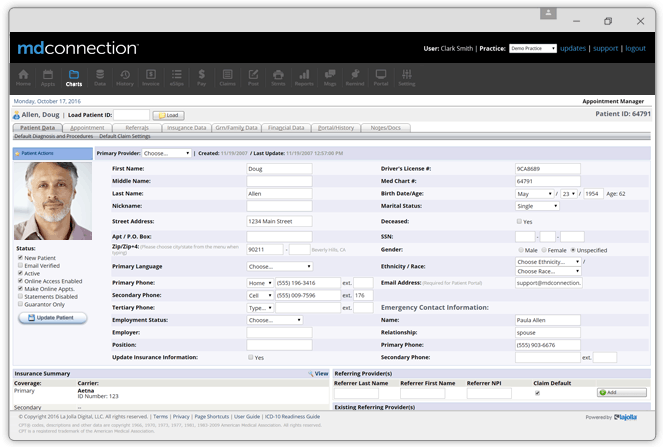Switch to the Financial Data tab
Screen dimensions: 663x447
coord(286,128)
